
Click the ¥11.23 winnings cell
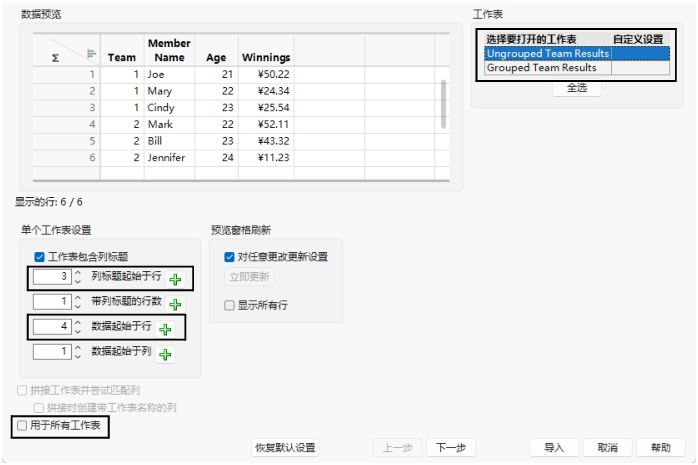tap(266, 158)
